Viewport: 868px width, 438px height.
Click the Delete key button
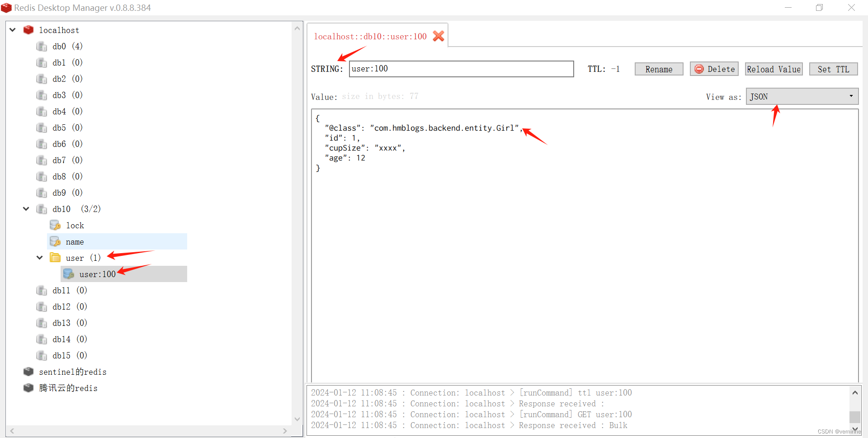tap(714, 69)
